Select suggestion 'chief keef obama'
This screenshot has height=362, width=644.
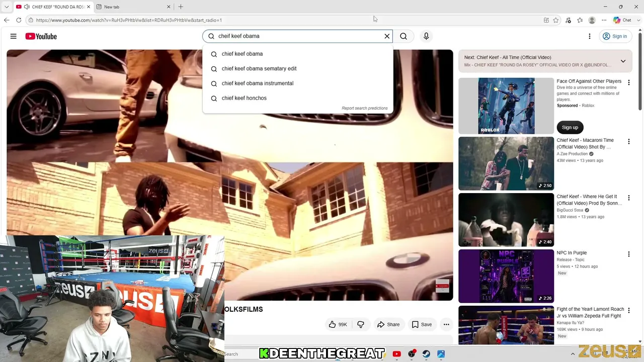298,54
